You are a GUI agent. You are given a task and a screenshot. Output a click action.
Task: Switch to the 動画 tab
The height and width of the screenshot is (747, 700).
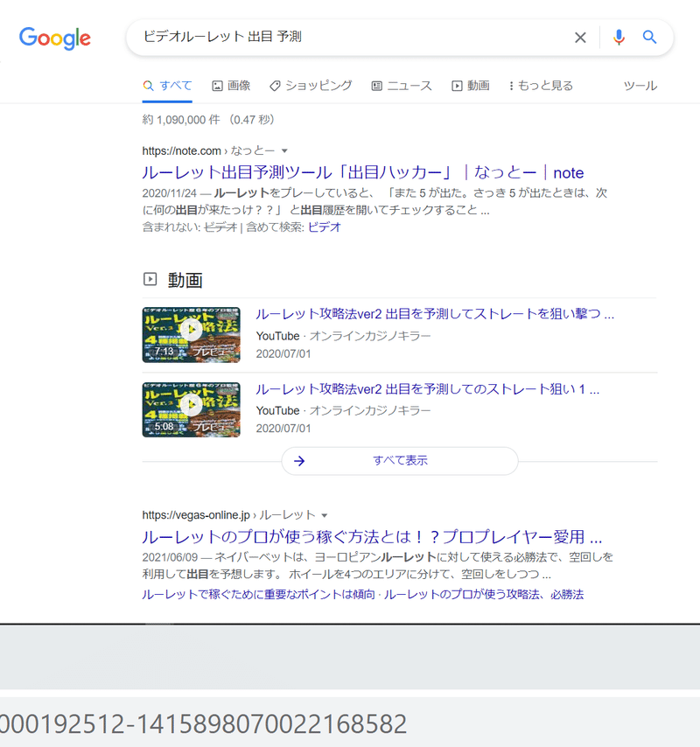click(x=471, y=86)
